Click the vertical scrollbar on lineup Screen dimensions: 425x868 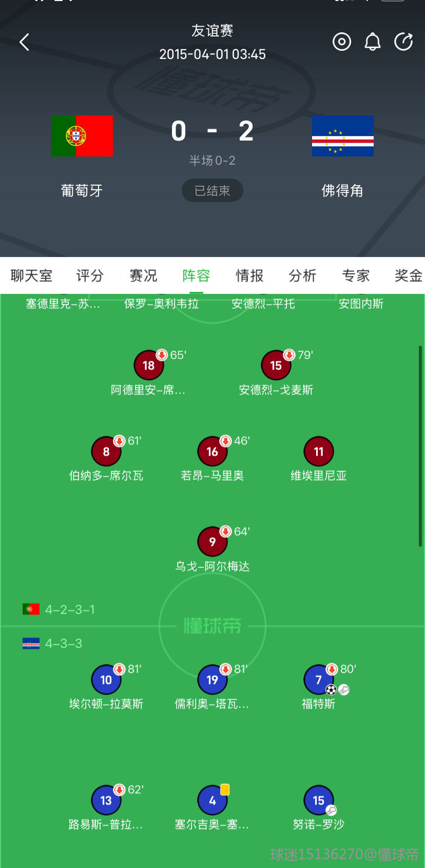point(420,446)
